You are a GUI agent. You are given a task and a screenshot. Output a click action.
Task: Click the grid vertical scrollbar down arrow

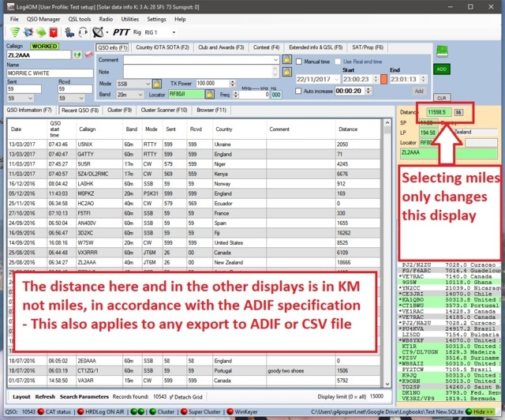pos(387,384)
